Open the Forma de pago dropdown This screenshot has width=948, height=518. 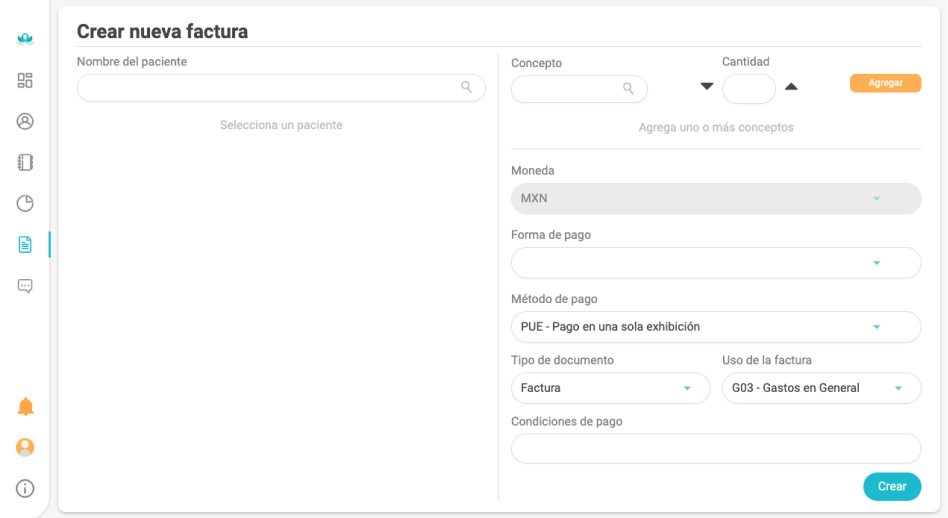(716, 263)
